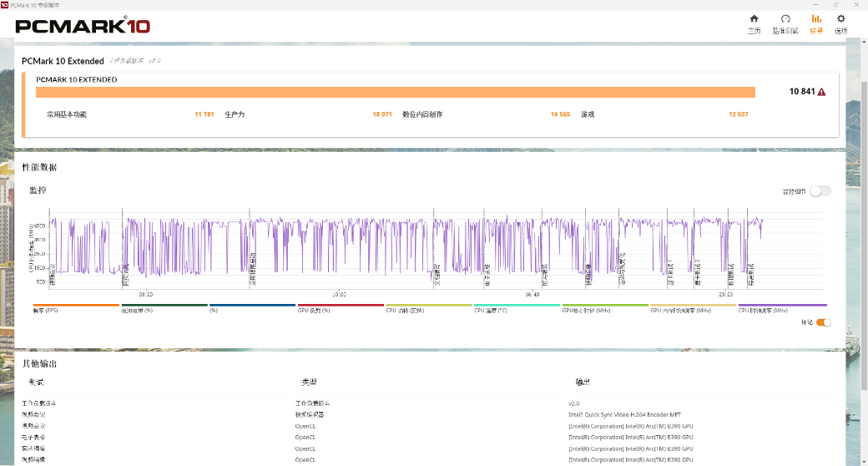Open the 基准测试 benchmark gauge icon

[x=785, y=23]
